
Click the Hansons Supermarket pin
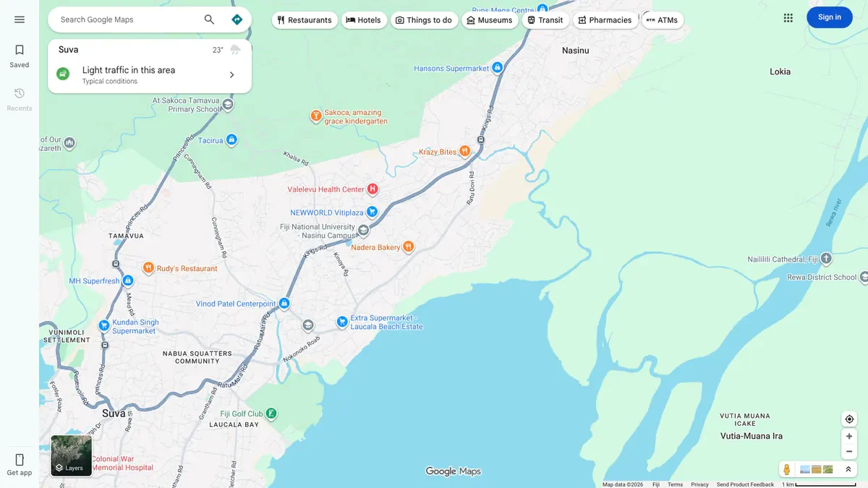click(x=497, y=68)
